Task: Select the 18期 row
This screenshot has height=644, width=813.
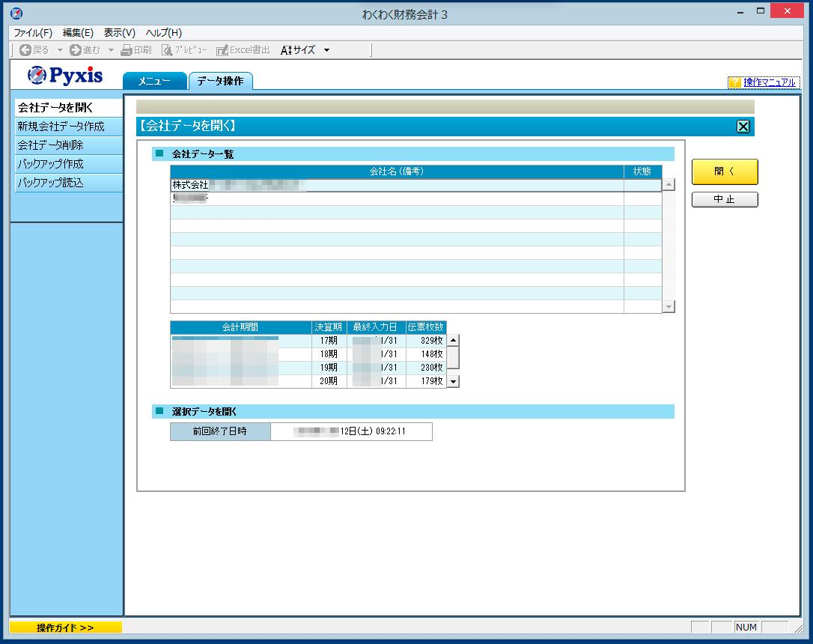Action: point(308,354)
